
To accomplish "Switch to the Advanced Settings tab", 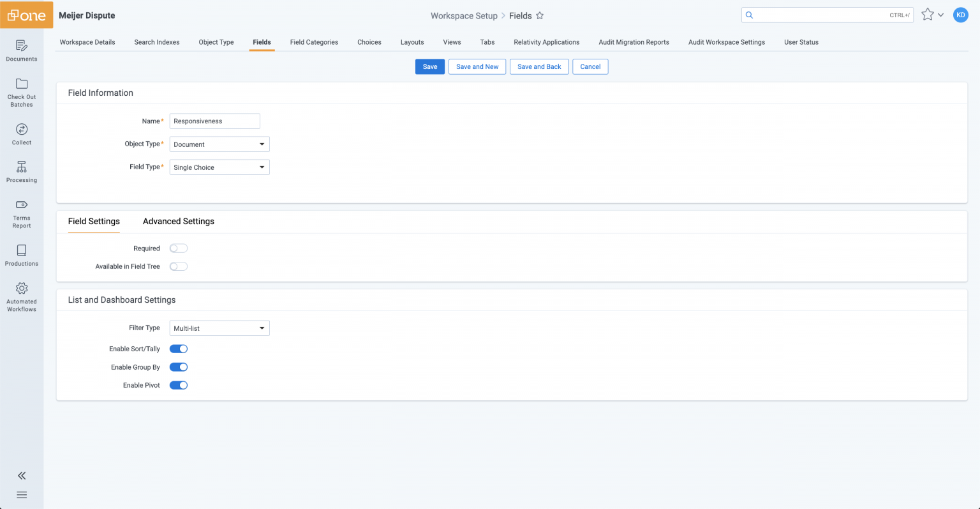I will coord(179,221).
